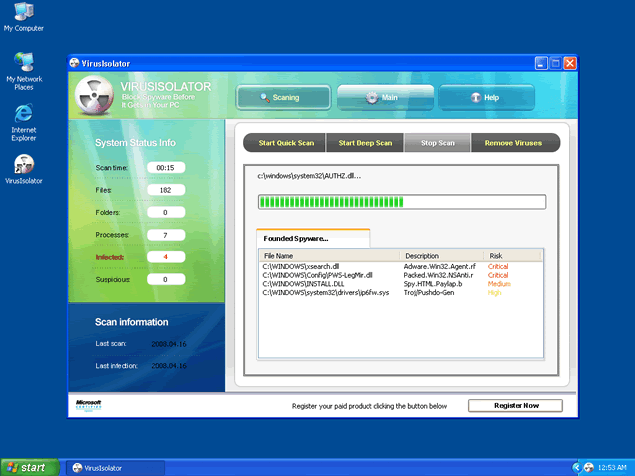Click the Register Now button

click(x=515, y=406)
